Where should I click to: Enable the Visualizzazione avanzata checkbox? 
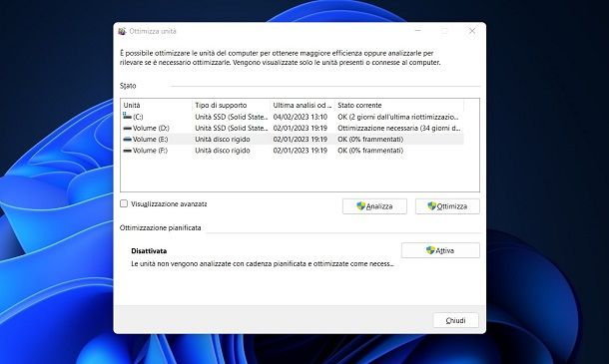pos(124,203)
